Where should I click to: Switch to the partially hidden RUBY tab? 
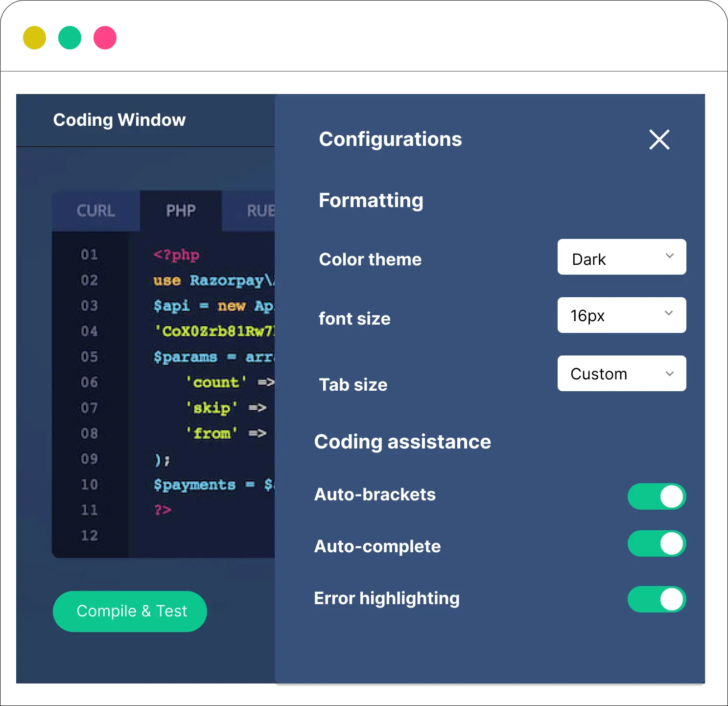point(259,211)
